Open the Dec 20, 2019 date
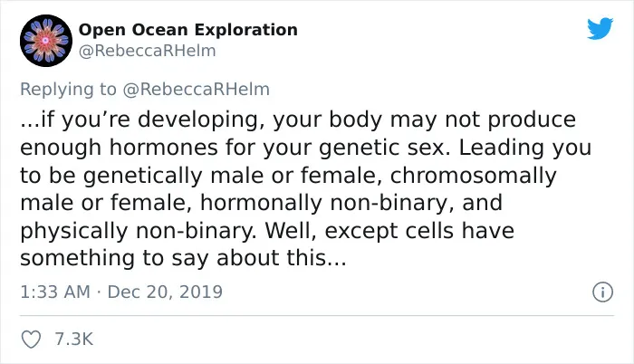 tap(165, 292)
